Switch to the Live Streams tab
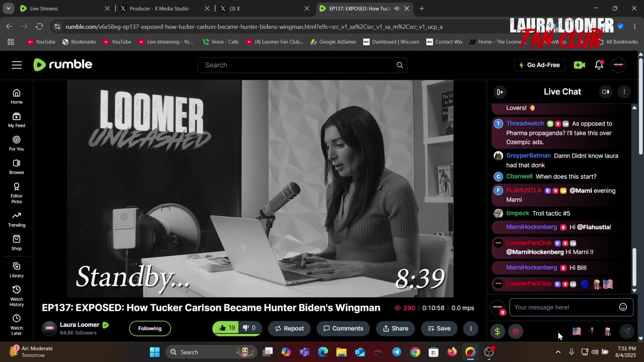Screen dimensions: 644x362 pyautogui.click(x=65, y=9)
